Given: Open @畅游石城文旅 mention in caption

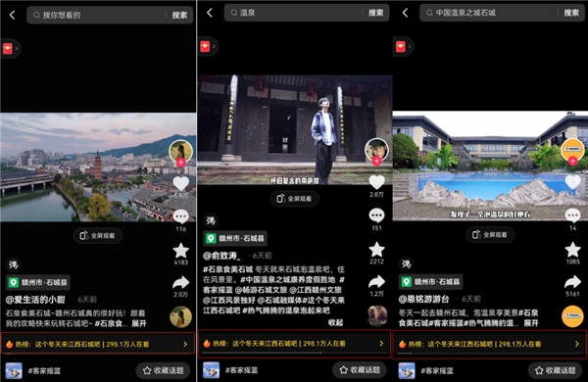Looking at the screenshot, I should click(x=261, y=290).
